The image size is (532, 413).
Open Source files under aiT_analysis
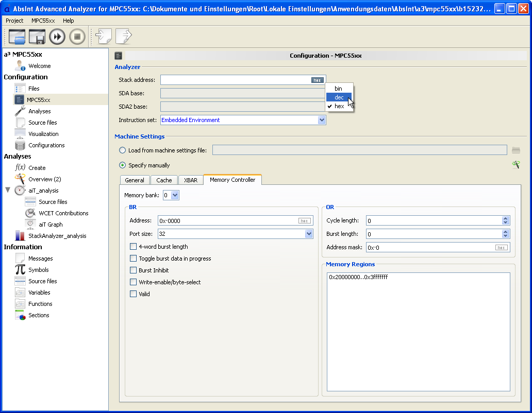click(x=53, y=201)
